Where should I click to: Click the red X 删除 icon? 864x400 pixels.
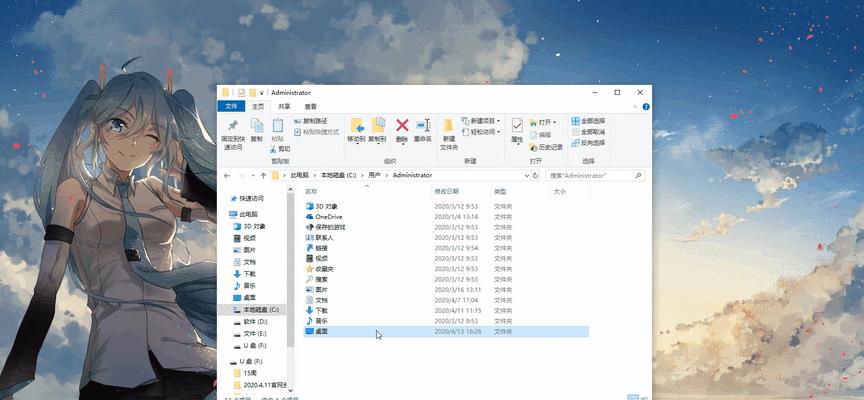point(402,126)
